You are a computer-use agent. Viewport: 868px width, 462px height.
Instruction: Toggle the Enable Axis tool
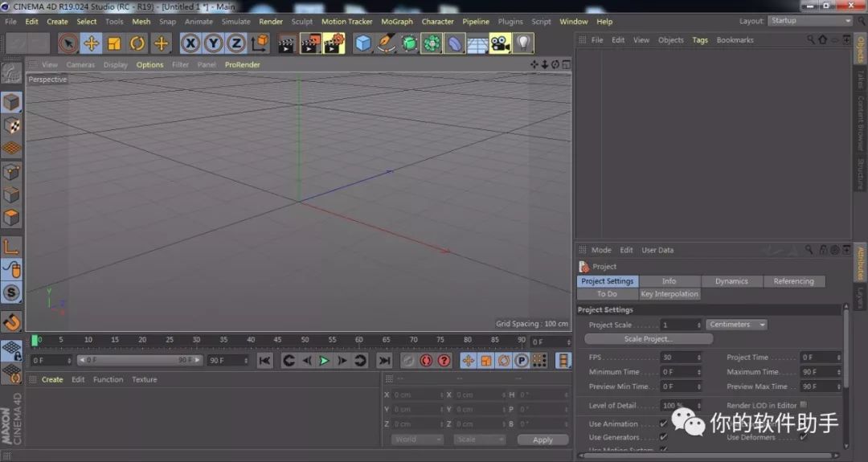[11, 247]
